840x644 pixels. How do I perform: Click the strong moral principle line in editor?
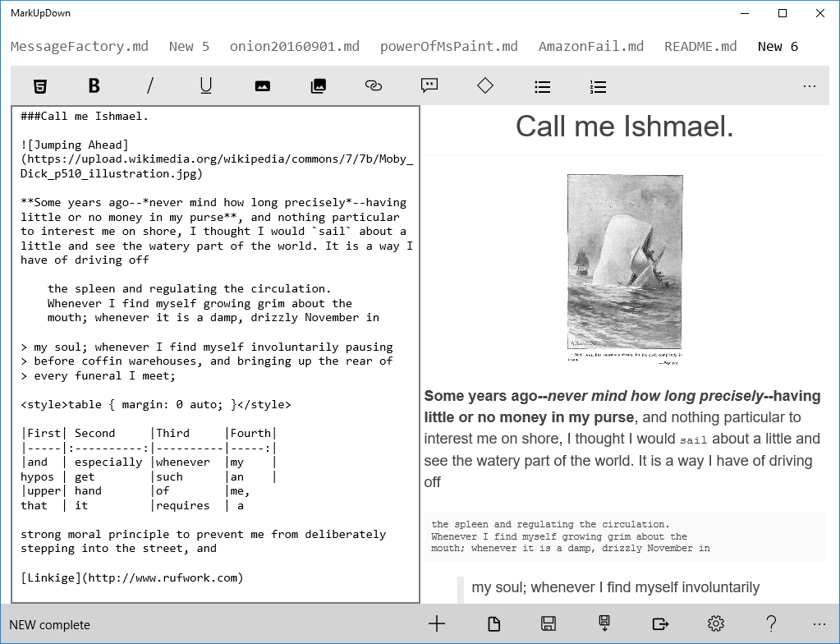pos(204,541)
